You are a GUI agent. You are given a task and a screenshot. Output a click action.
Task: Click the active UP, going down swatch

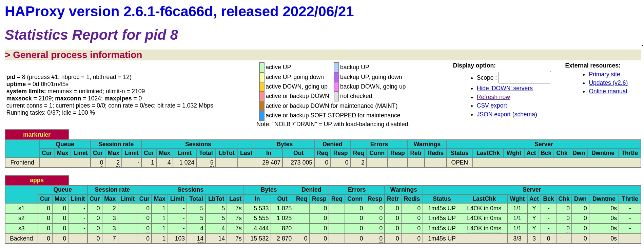(262, 77)
